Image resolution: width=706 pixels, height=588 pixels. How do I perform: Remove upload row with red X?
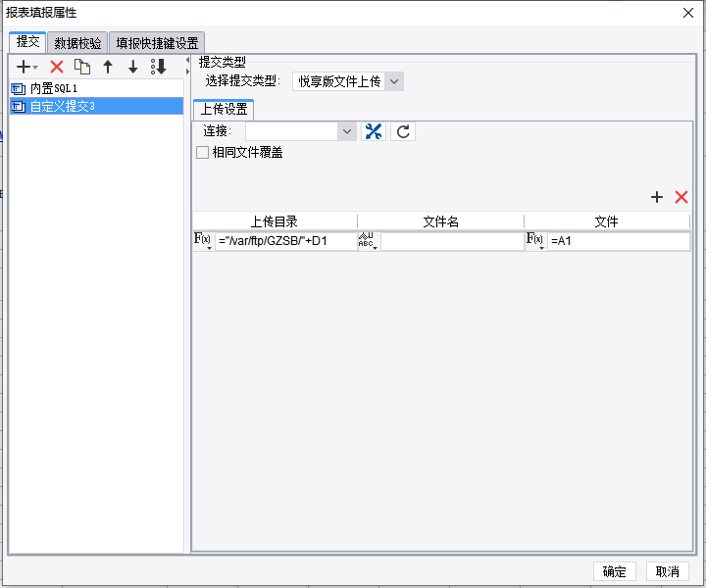point(681,197)
